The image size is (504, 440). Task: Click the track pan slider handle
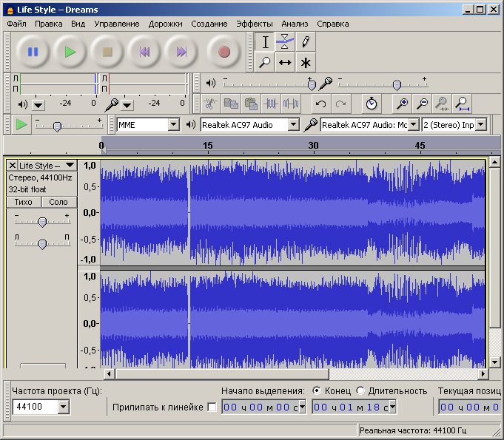[x=42, y=244]
